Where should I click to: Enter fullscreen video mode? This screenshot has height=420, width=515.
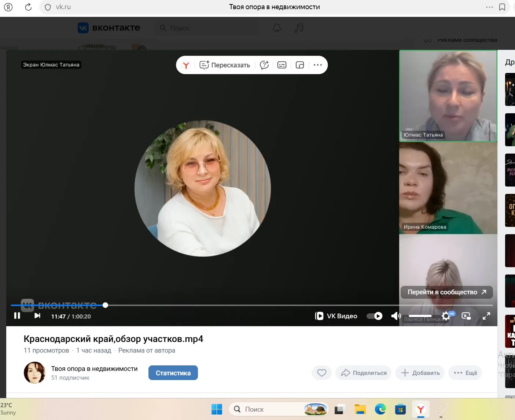[486, 316]
